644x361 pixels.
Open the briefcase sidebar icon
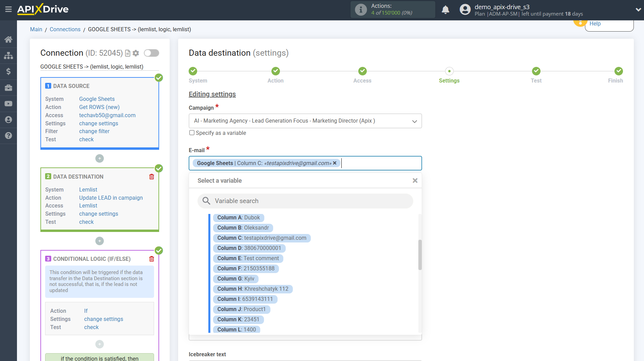(8, 88)
